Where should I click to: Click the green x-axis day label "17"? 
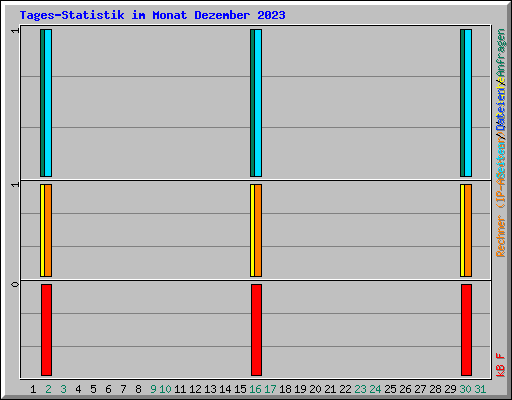270,389
